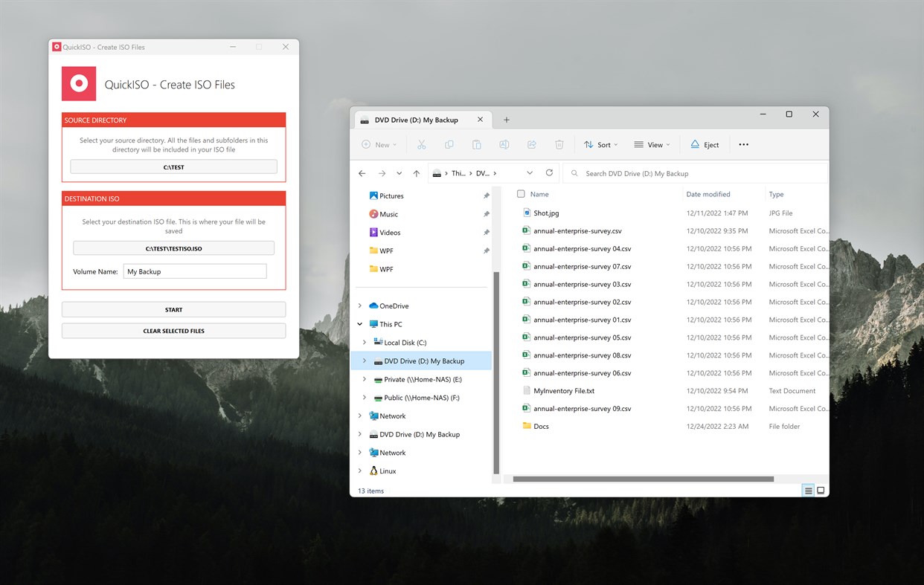The width and height of the screenshot is (924, 585).
Task: Select annual-enterprise-survey.csv without number
Action: (571, 230)
